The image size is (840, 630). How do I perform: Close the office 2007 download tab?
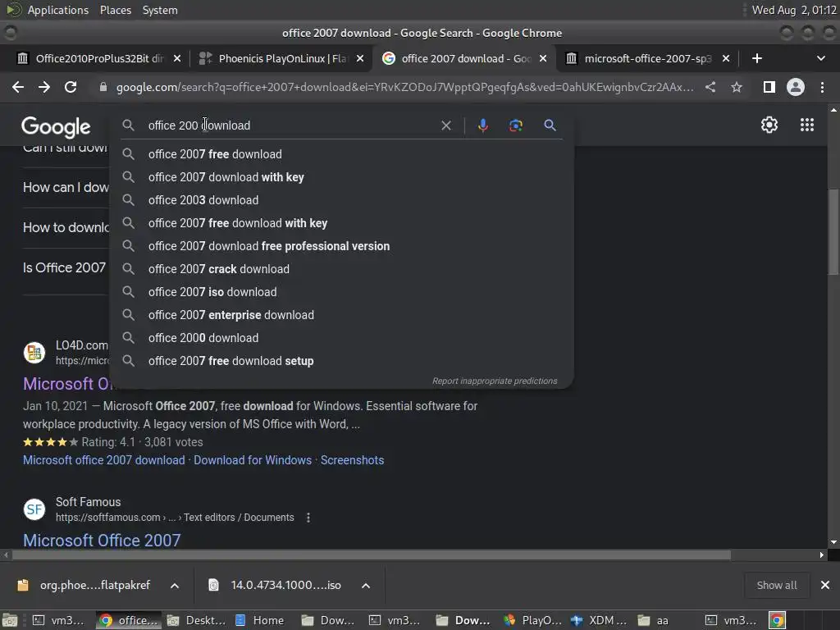(x=543, y=58)
